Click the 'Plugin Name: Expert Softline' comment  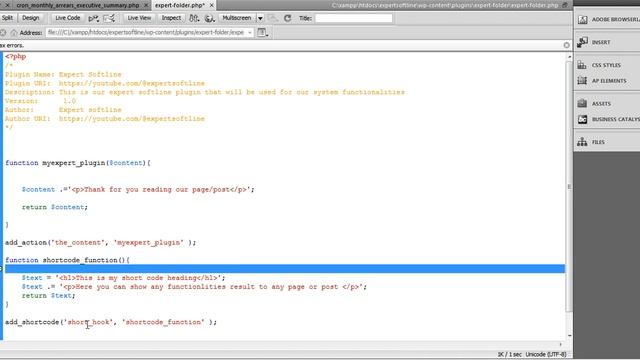pos(63,74)
